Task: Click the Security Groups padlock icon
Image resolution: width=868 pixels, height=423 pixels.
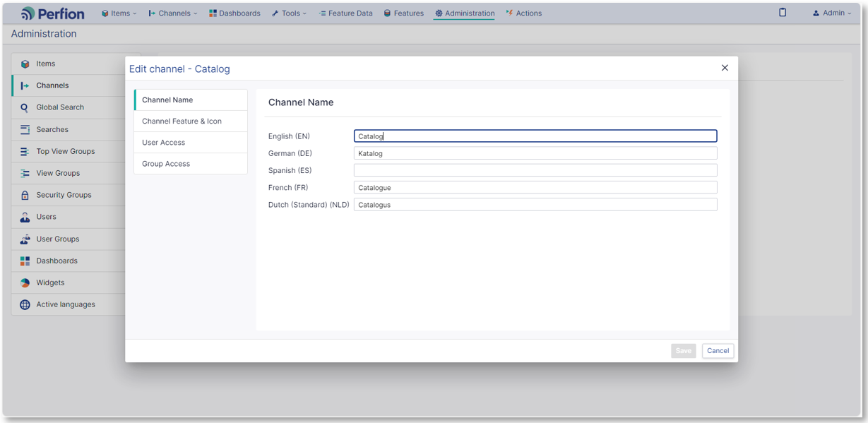Action: pyautogui.click(x=25, y=196)
